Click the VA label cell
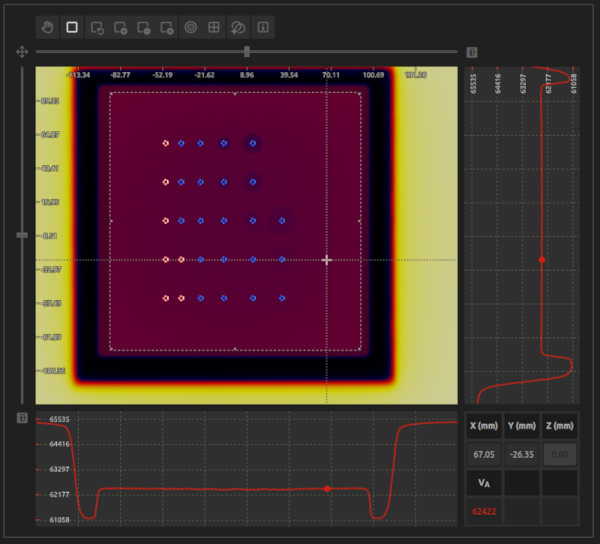This screenshot has width=600, height=544. point(484,483)
